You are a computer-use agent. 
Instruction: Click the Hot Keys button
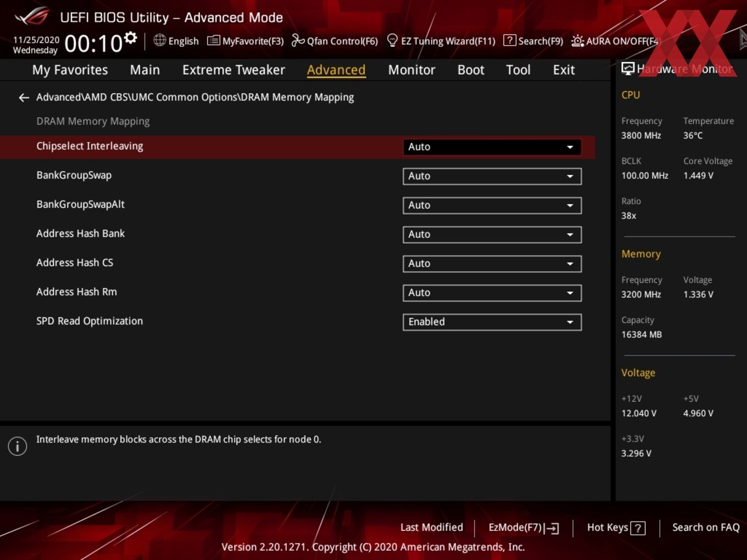tap(616, 528)
